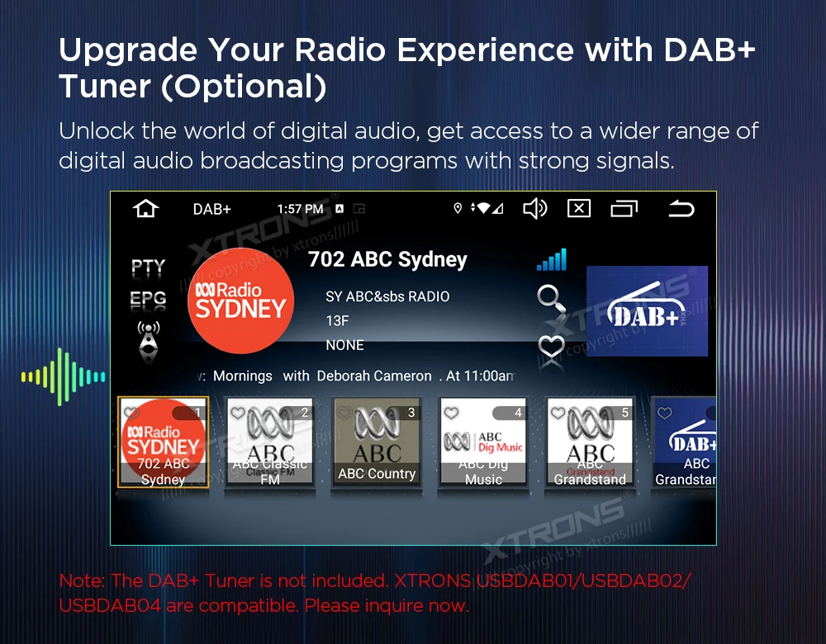
Task: Tap the small A keyboard indicator icon
Action: point(339,209)
